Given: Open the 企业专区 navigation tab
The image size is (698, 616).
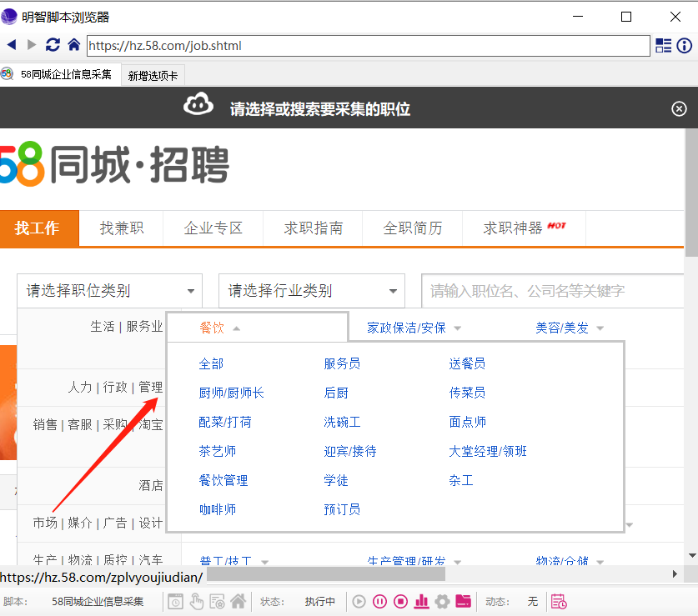Looking at the screenshot, I should 213,228.
